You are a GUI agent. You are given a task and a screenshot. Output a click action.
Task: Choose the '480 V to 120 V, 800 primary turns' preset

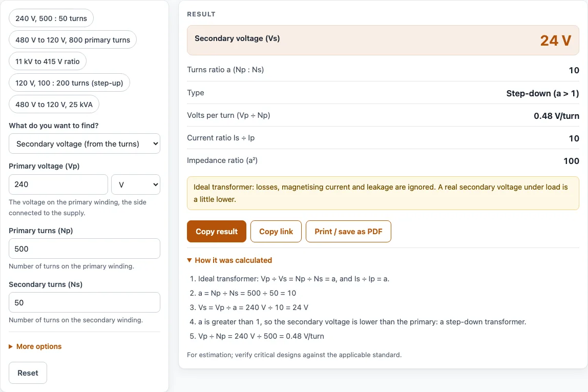pyautogui.click(x=73, y=40)
